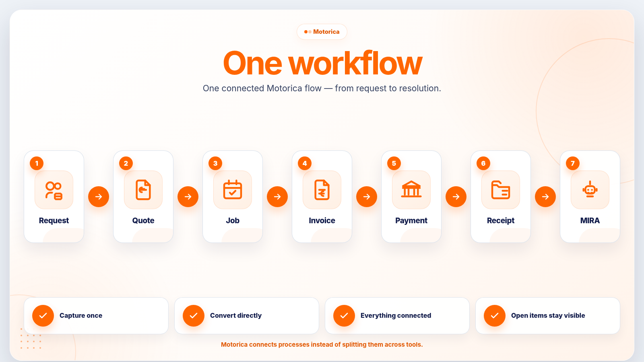Screen dimensions: 644x362
Task: Click the Receipt folder icon
Action: [501, 190]
